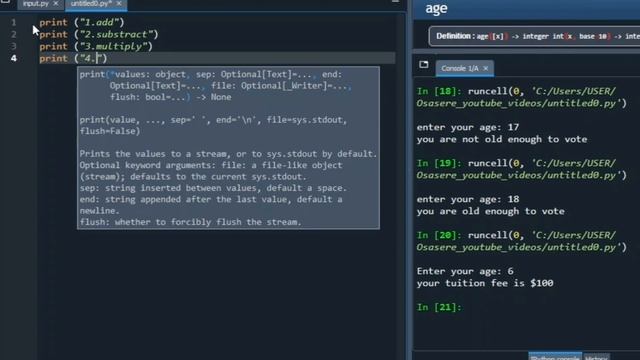Viewport: 640px width, 360px height.
Task: Click line number 4 in the editor
Action: coord(14,58)
